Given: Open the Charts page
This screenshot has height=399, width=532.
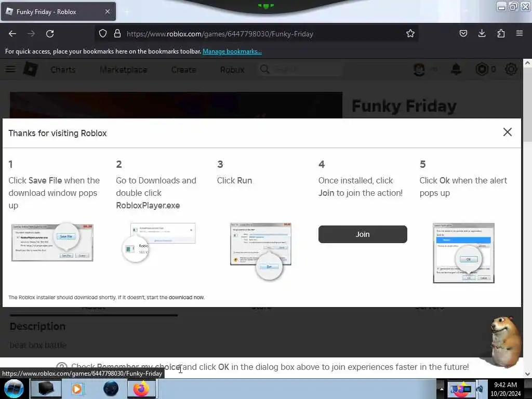Looking at the screenshot, I should click(x=63, y=70).
